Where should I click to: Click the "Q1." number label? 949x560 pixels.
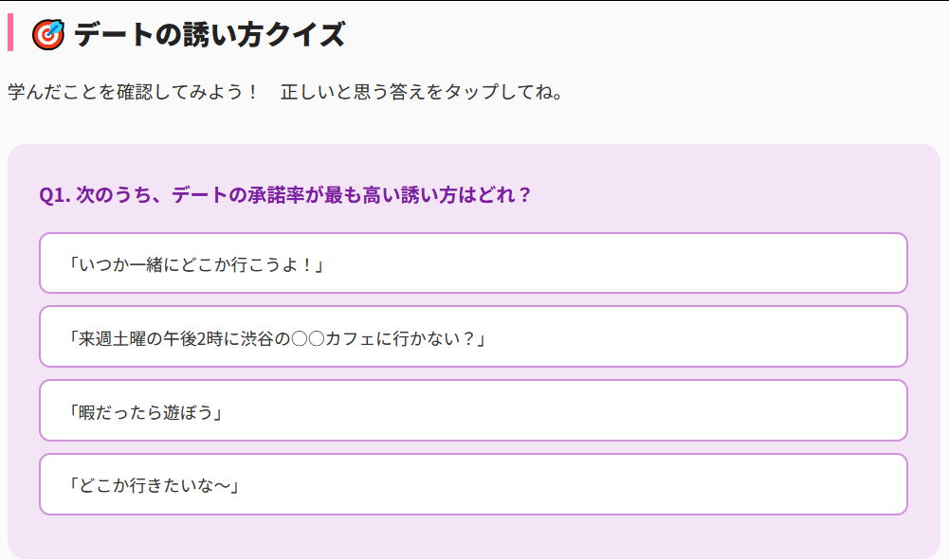click(x=54, y=195)
